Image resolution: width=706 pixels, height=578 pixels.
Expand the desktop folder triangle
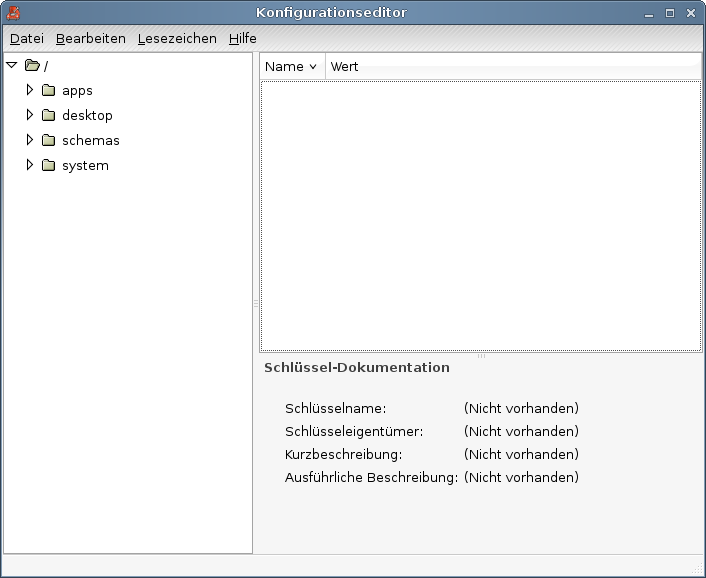(30, 115)
